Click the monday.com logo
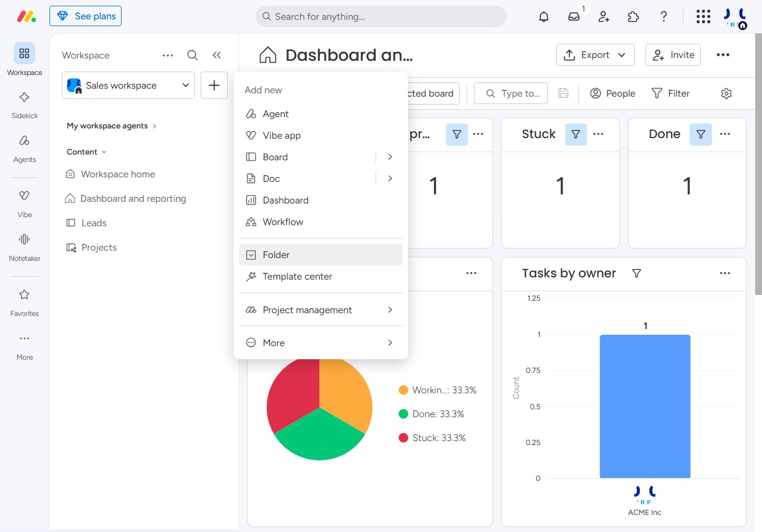Viewport: 762px width, 532px height. (26, 16)
